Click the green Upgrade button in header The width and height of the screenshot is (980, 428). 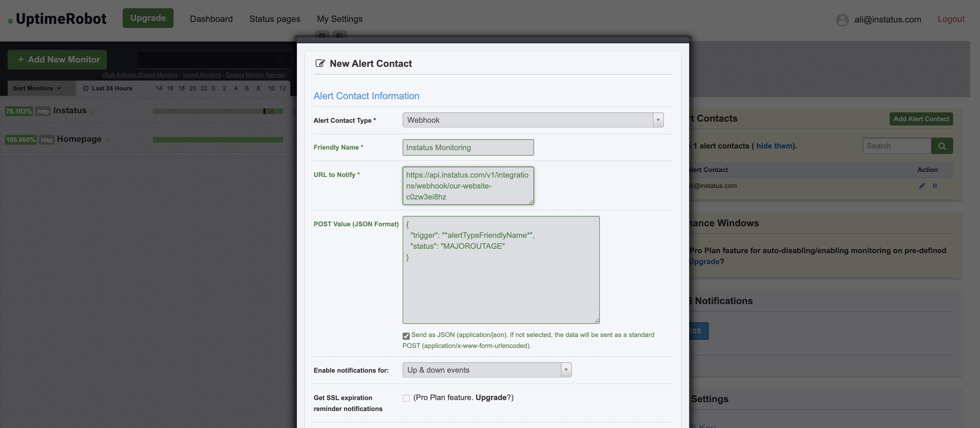point(148,18)
